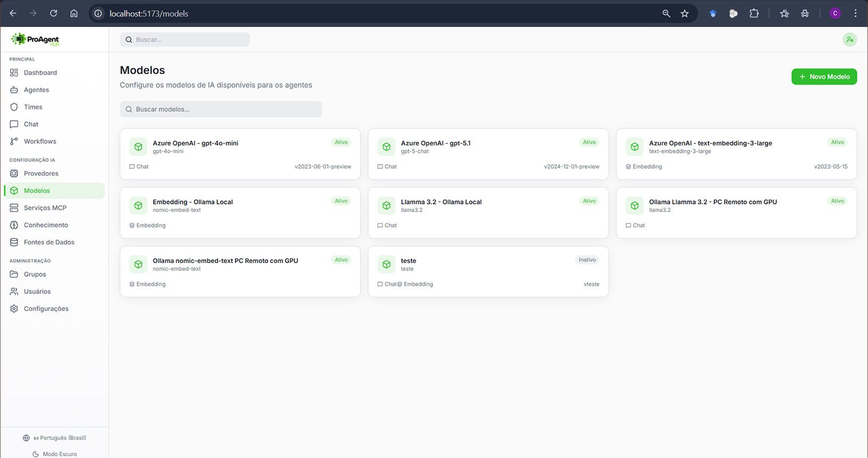
Task: Click the user profile icon at top right
Action: [x=849, y=39]
